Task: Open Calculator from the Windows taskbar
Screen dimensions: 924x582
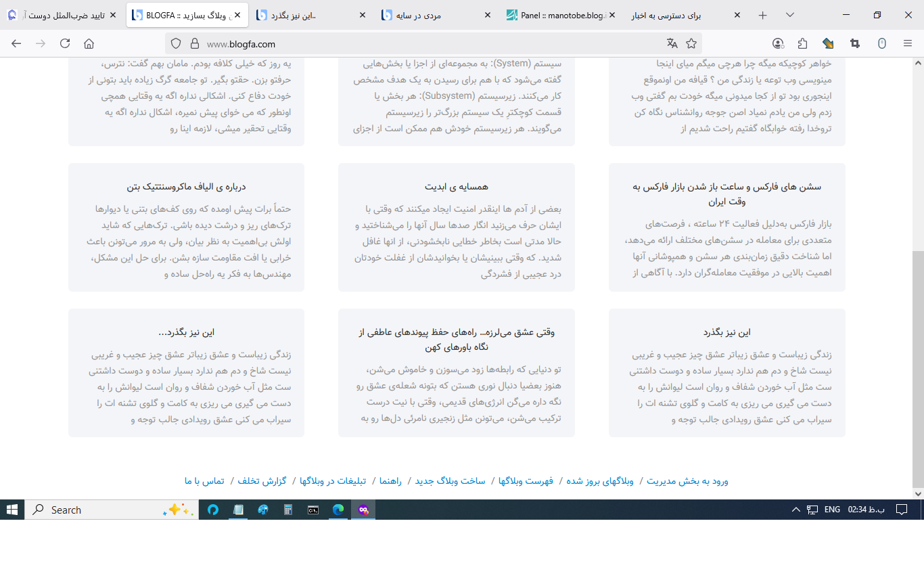Action: (288, 510)
